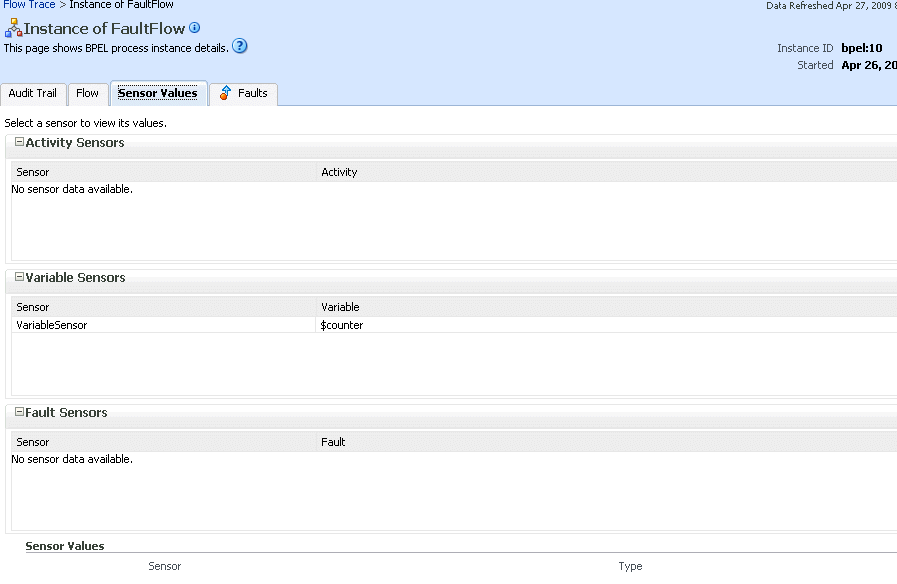The height and width of the screenshot is (584, 897).
Task: Switch to the Audit Trail tab
Action: 33,92
